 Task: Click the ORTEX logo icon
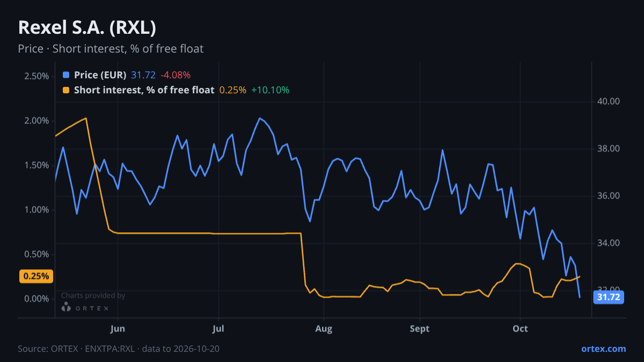(x=66, y=307)
